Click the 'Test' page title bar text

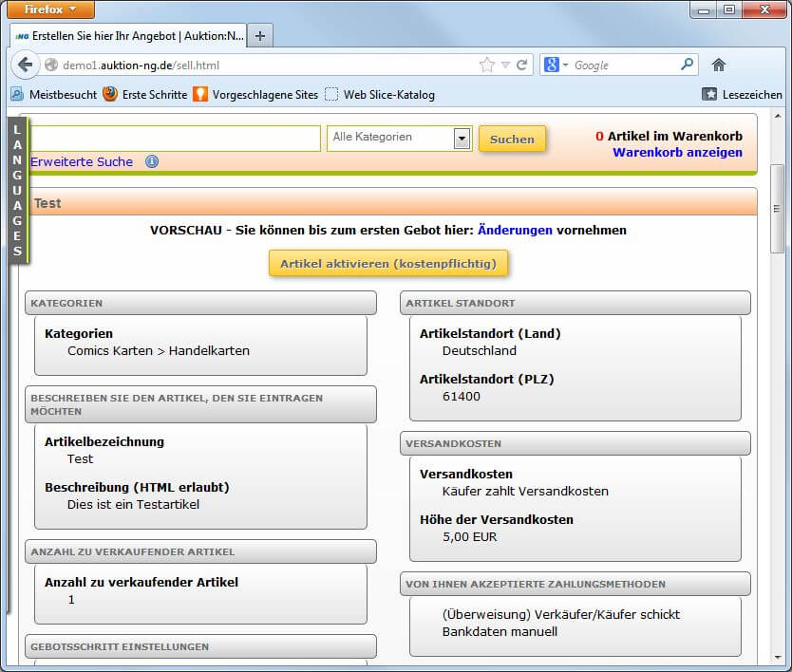[x=47, y=203]
